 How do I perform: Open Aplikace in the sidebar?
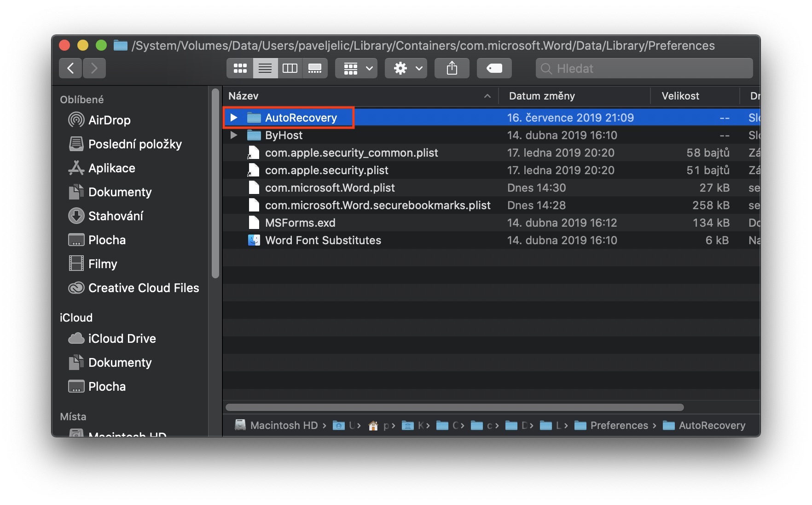coord(102,168)
